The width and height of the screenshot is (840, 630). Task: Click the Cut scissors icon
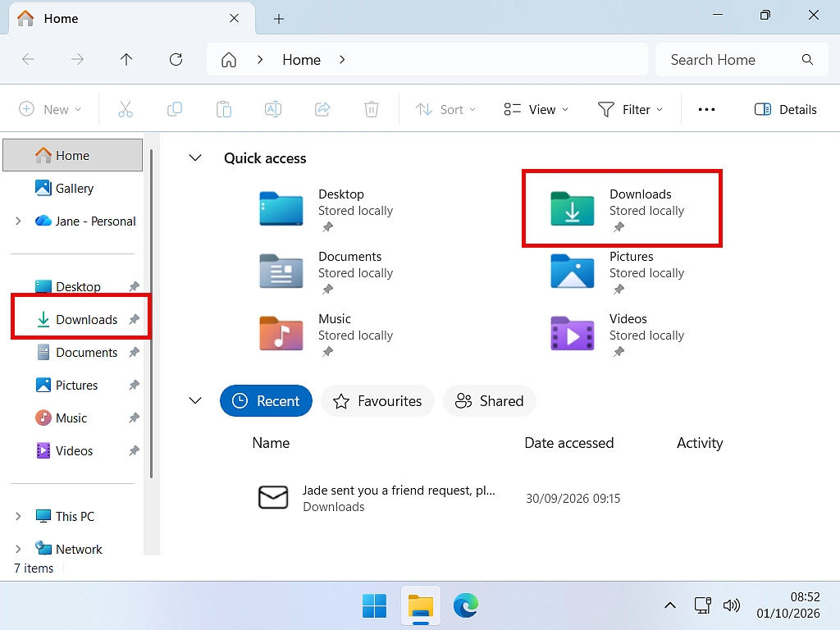point(126,109)
